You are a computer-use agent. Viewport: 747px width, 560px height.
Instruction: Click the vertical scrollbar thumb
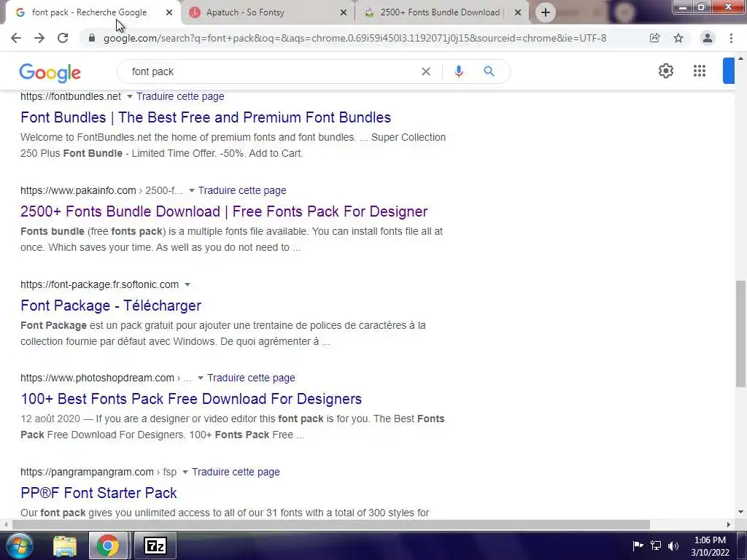pos(740,333)
